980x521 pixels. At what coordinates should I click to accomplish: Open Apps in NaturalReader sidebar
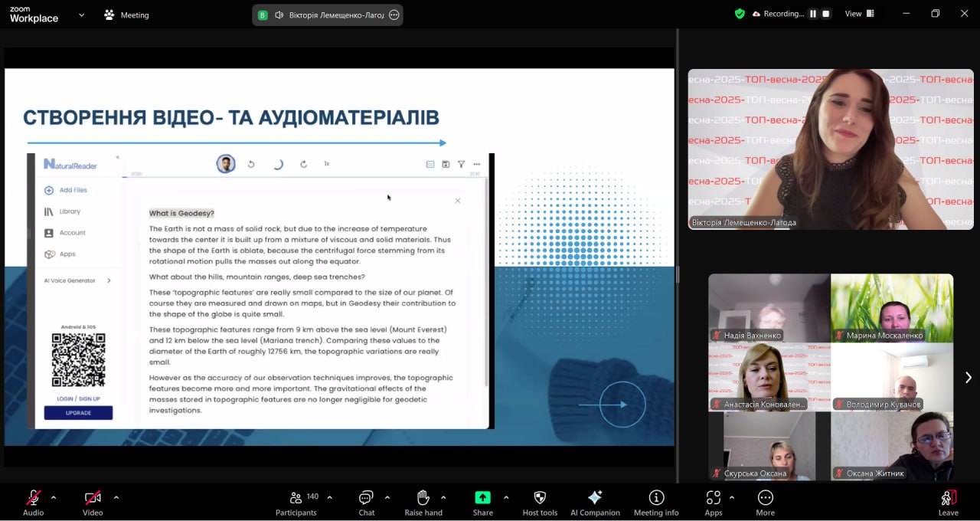[x=60, y=254]
